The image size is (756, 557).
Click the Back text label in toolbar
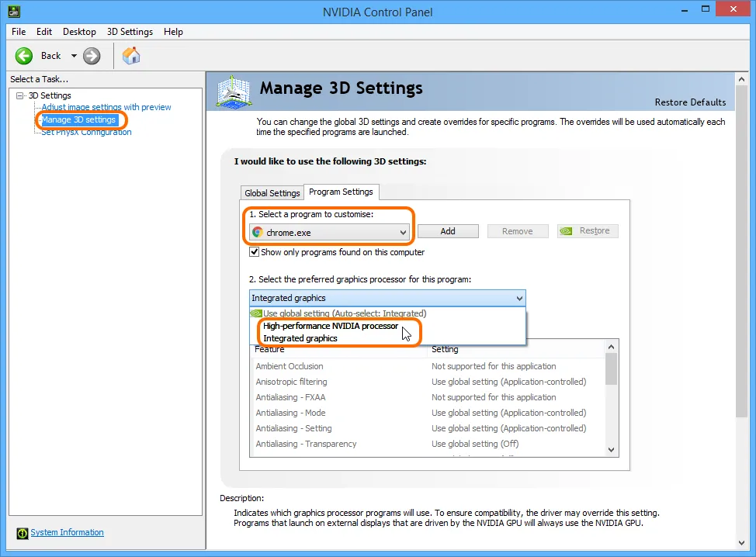50,56
